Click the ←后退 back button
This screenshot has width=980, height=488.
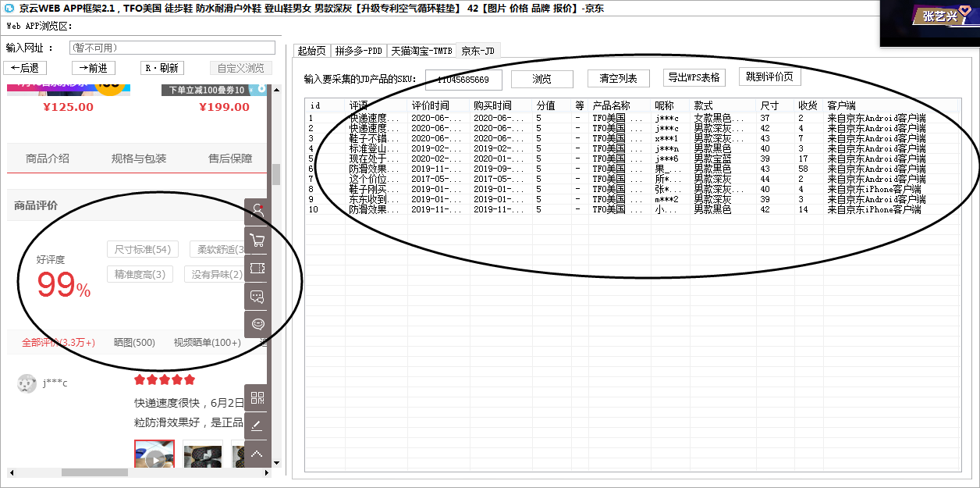coord(25,68)
